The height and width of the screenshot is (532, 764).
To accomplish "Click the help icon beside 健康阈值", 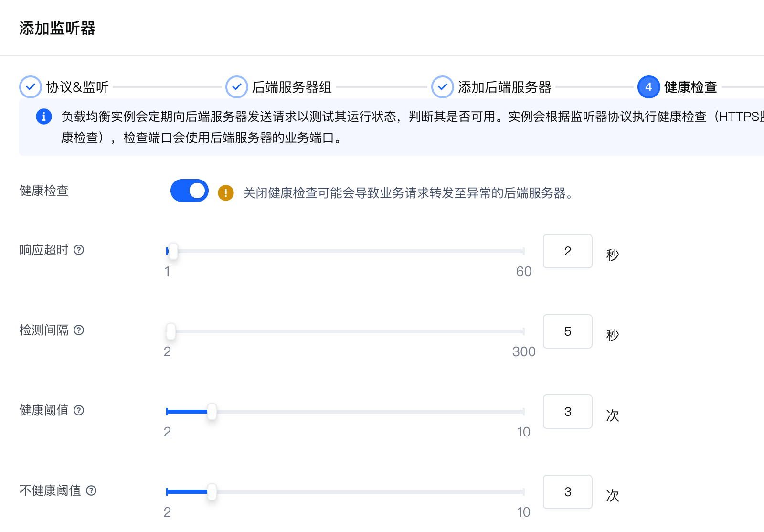I will [79, 410].
